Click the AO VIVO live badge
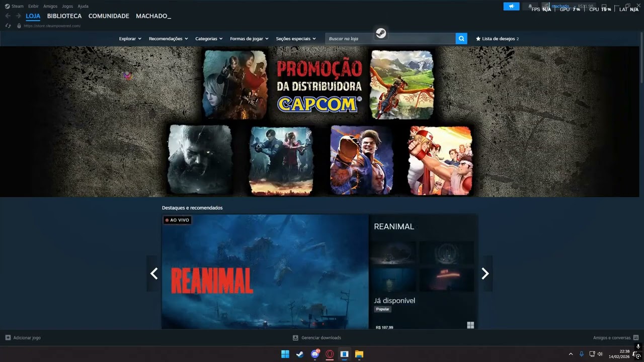Image resolution: width=644 pixels, height=362 pixels. point(178,220)
